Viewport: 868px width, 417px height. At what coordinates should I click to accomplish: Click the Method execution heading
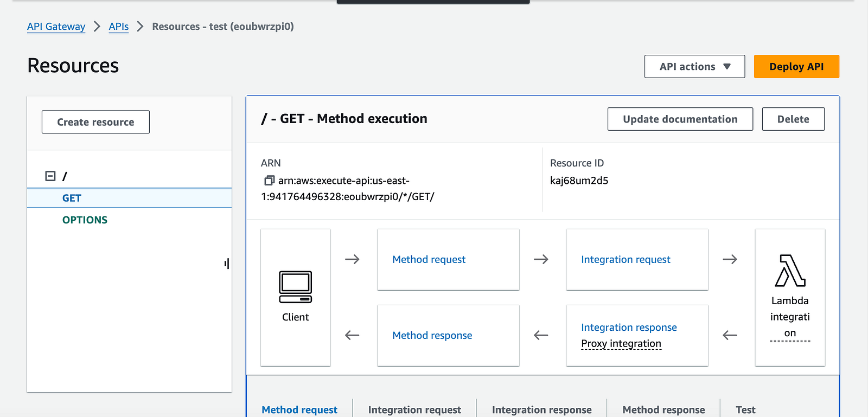coord(344,119)
